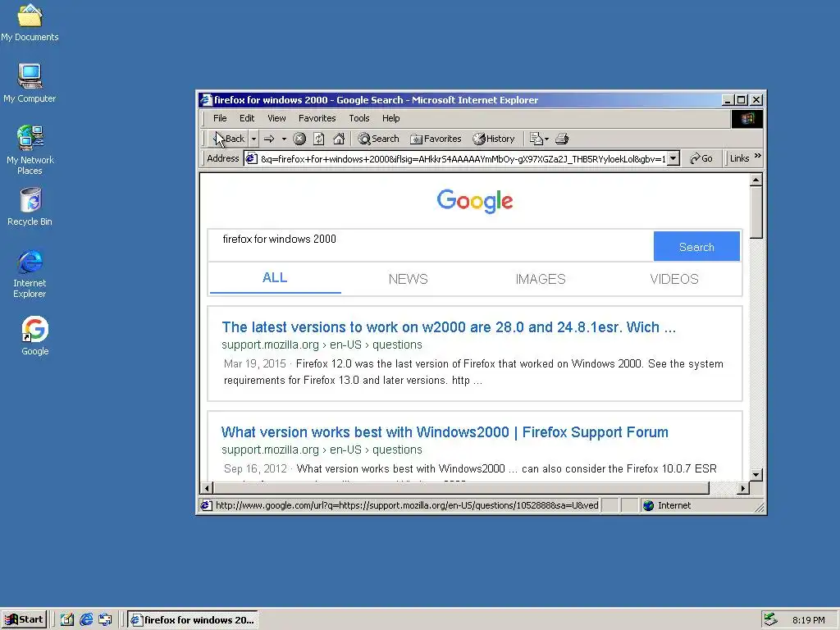Screen dimensions: 840x630
Task: Select the My Documents desktop icon
Action: pos(30,23)
